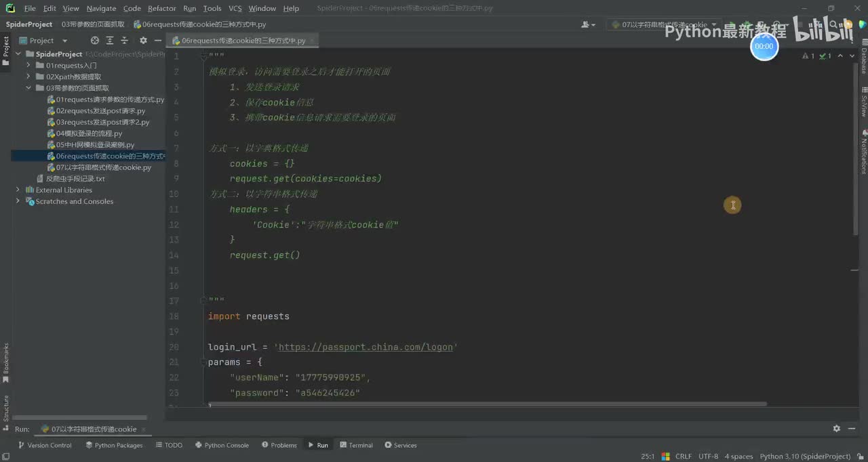Expand External Libraries node
The image size is (868, 462).
pyautogui.click(x=18, y=190)
